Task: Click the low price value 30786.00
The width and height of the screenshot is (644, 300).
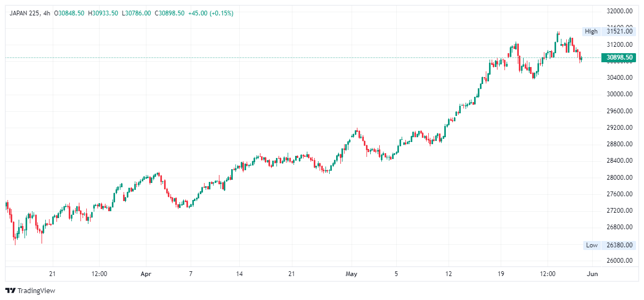Action: pyautogui.click(x=138, y=13)
